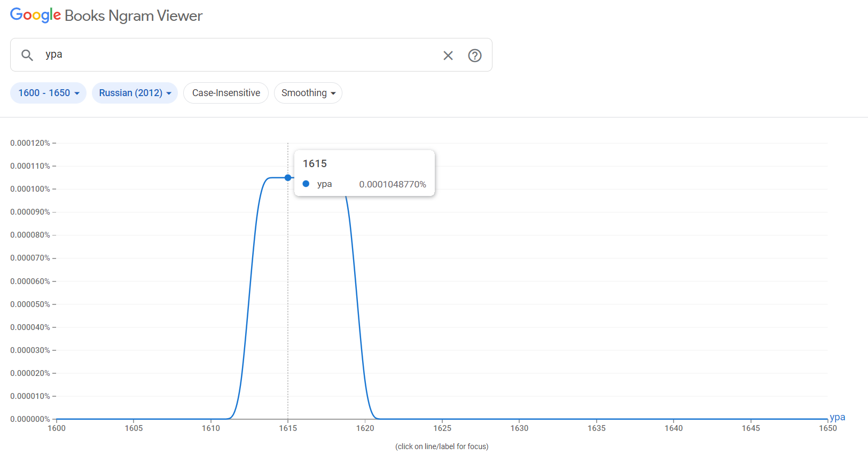
Task: Open the 1600 - 1650 year range dropdown
Action: (x=48, y=93)
